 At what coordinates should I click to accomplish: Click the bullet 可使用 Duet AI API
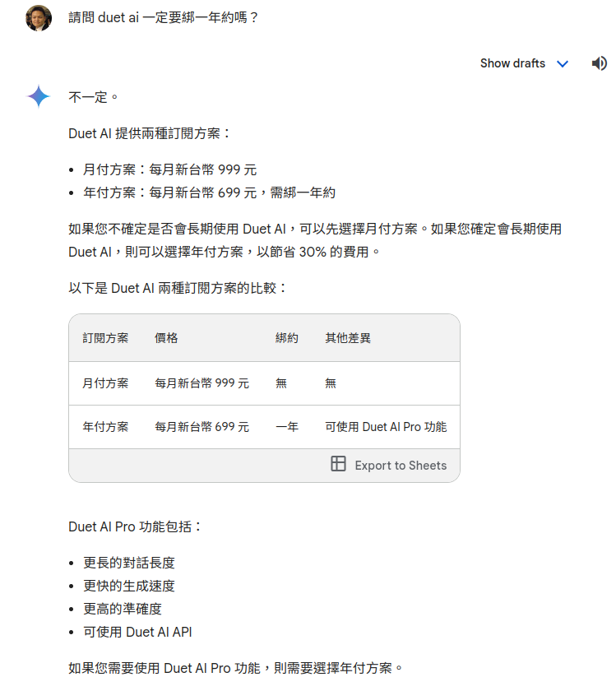coord(137,632)
